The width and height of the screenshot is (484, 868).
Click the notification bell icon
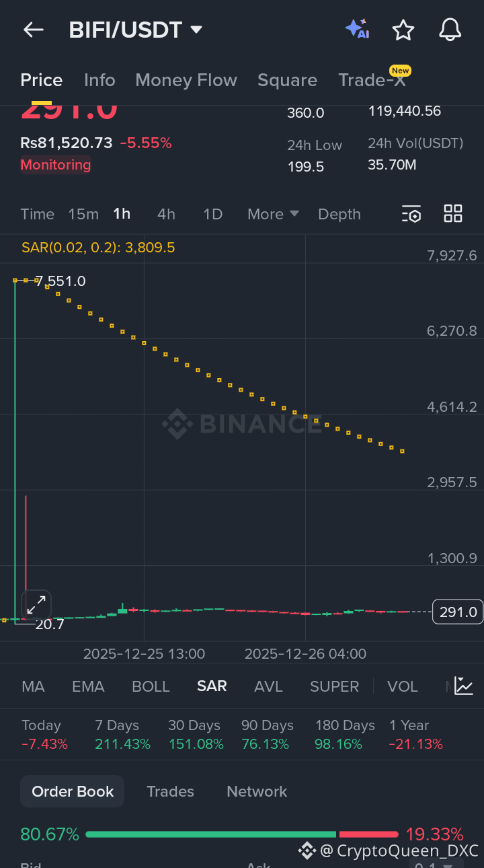[450, 30]
